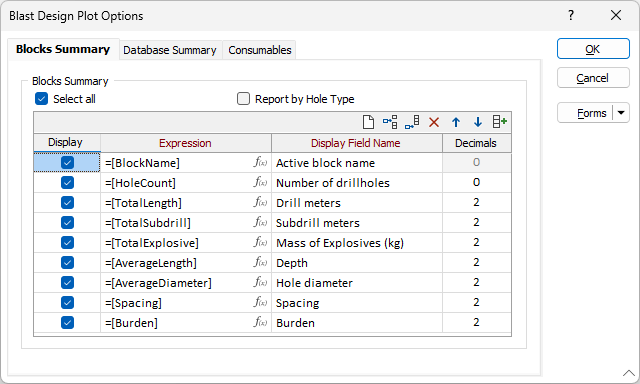Open the Consumables tab

(x=260, y=50)
